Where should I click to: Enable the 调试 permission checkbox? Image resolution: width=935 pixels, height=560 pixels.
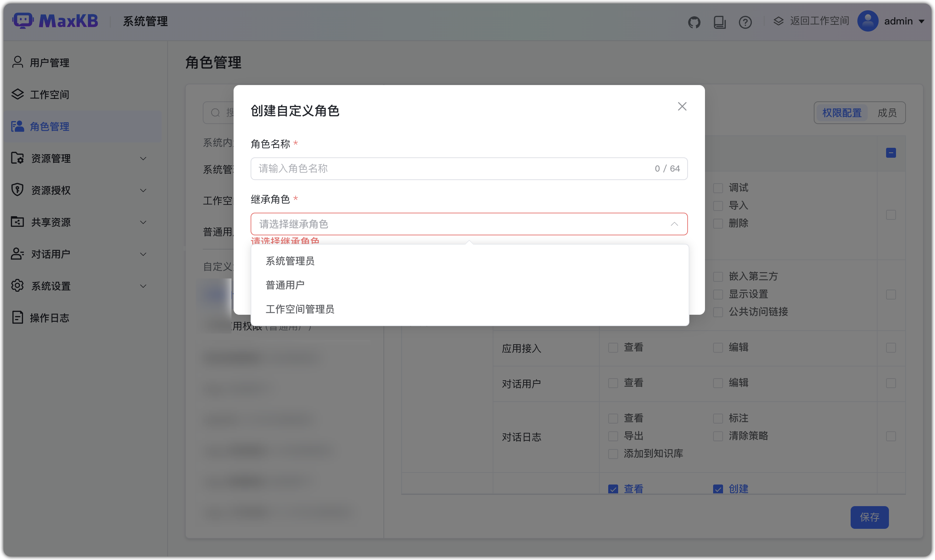click(x=718, y=187)
